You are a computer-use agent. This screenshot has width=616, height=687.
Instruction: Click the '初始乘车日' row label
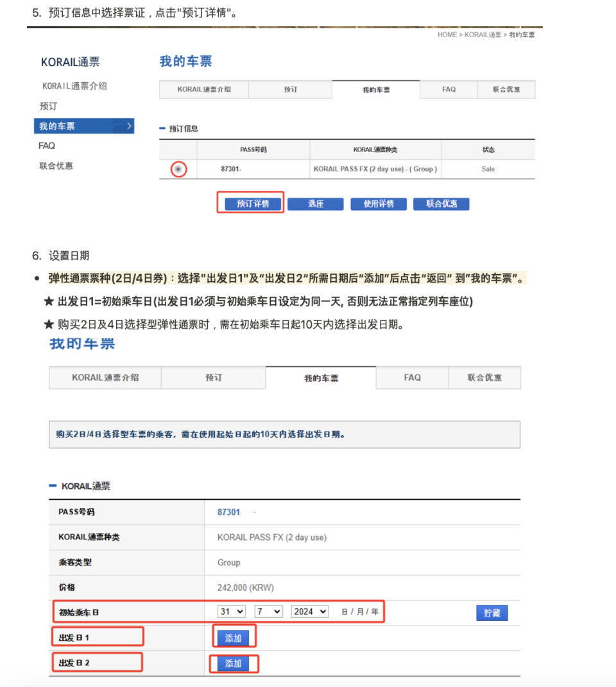point(79,613)
